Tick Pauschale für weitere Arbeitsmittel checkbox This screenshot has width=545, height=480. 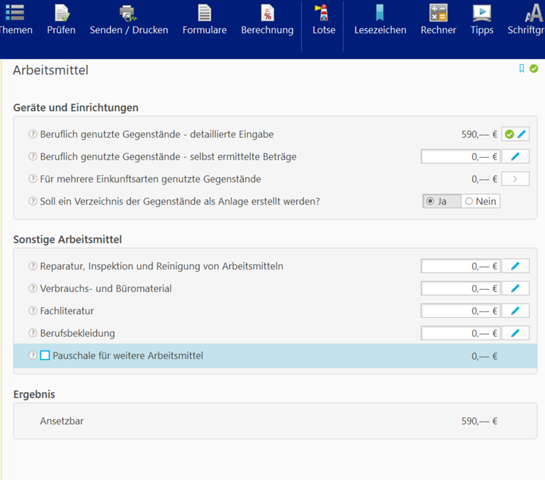45,355
